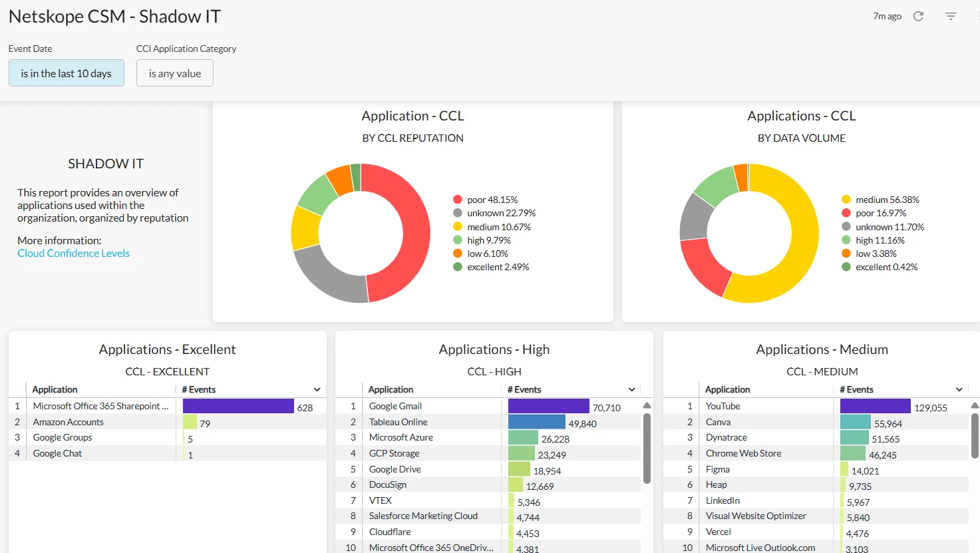Viewport: 980px width, 553px height.
Task: Toggle the 'unknown 22.79%' legend dot
Action: [x=458, y=213]
